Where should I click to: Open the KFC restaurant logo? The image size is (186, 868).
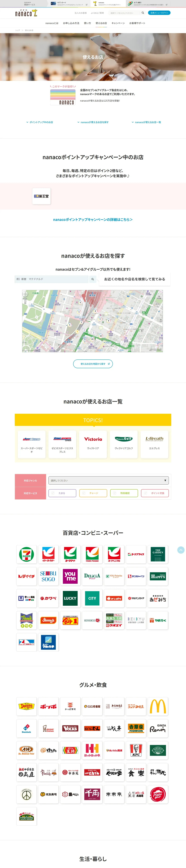pos(136,750)
